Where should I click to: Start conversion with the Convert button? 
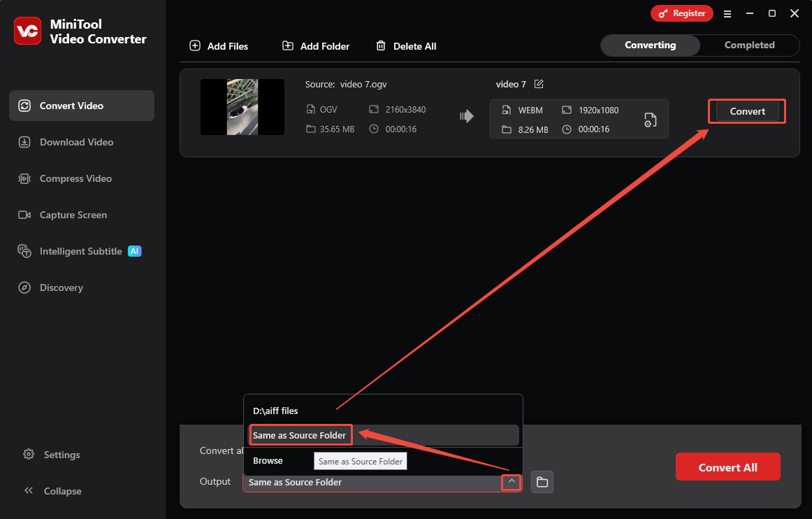[746, 111]
